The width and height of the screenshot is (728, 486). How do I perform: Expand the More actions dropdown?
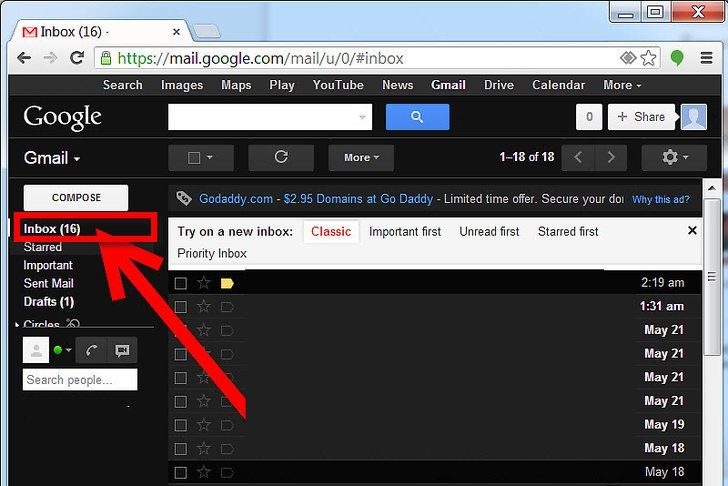[361, 157]
